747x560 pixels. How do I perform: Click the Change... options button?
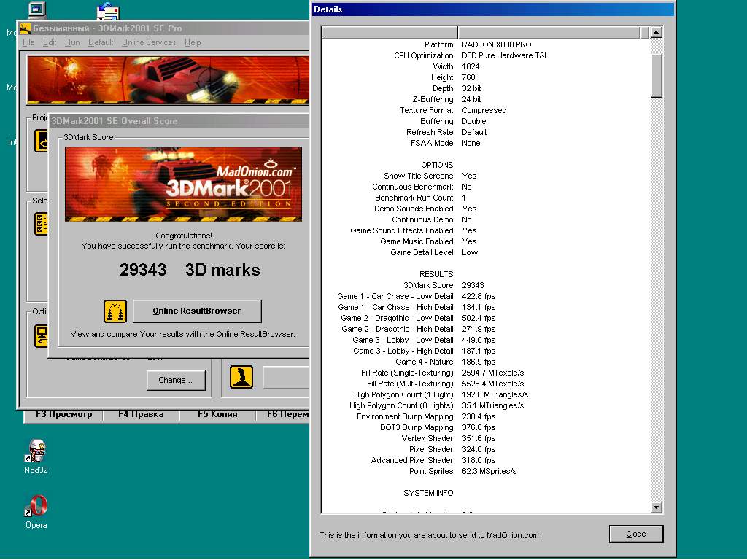pyautogui.click(x=176, y=380)
